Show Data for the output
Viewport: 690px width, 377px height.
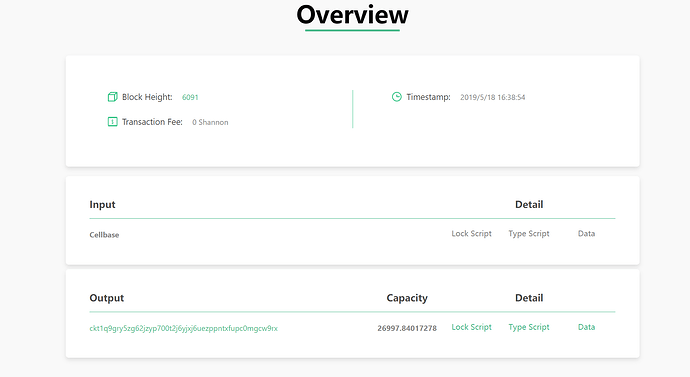click(x=586, y=327)
